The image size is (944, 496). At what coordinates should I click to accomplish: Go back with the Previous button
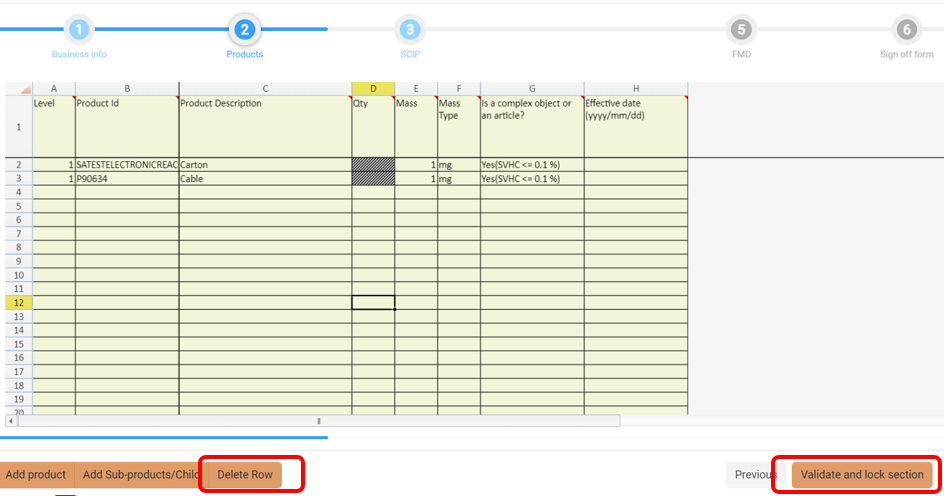pyautogui.click(x=755, y=475)
